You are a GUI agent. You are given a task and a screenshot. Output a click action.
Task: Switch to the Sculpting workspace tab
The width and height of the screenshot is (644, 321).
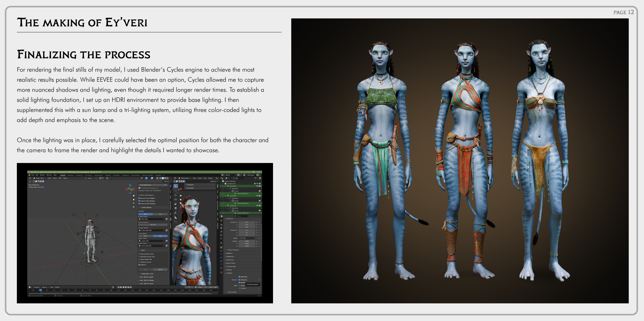coord(79,175)
